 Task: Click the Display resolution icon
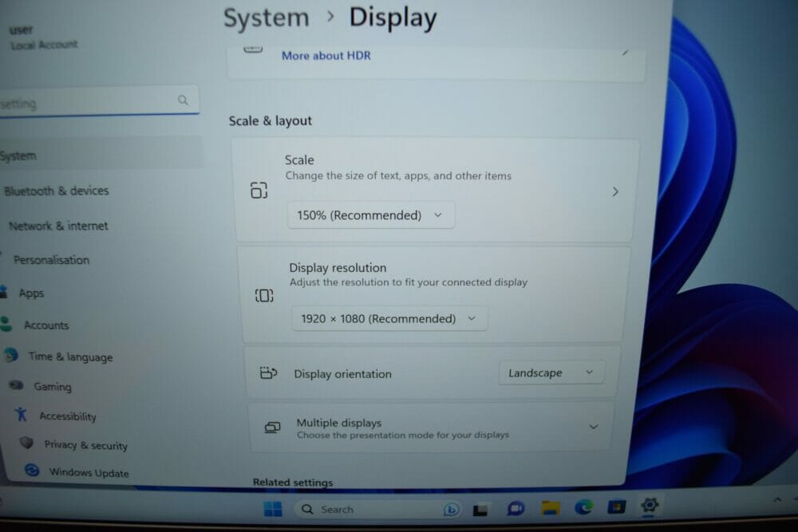point(264,295)
